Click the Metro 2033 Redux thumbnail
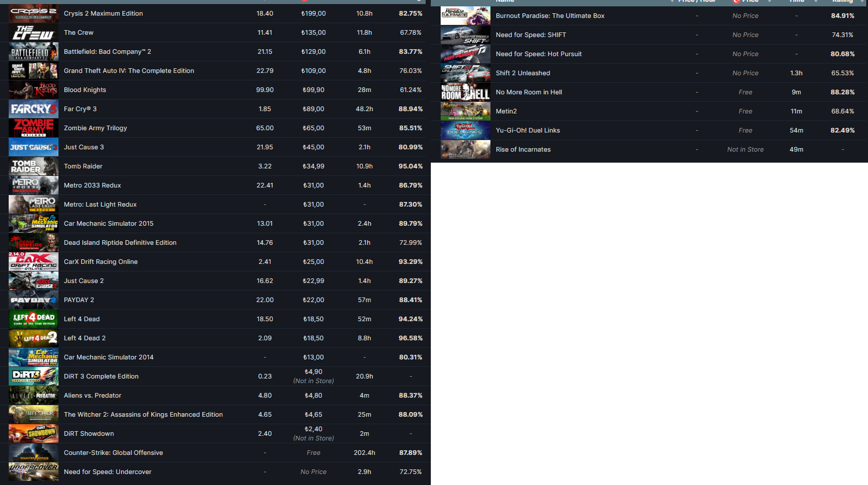 [x=34, y=185]
